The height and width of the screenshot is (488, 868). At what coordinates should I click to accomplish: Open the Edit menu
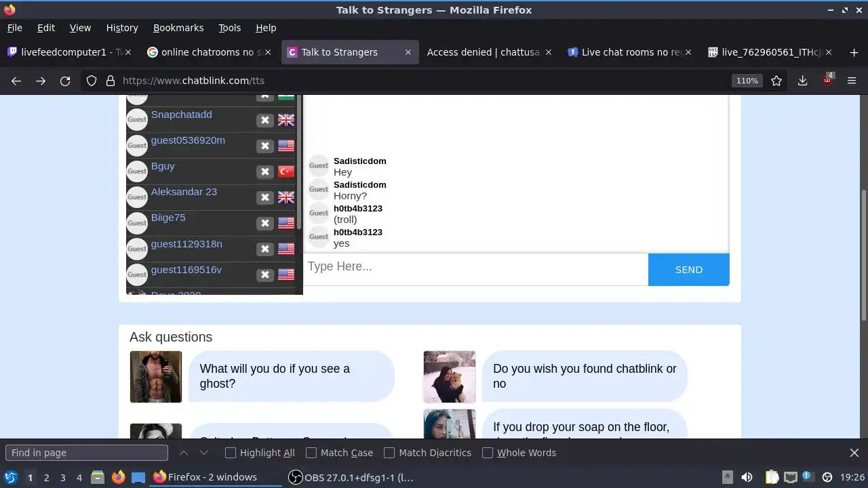point(46,28)
